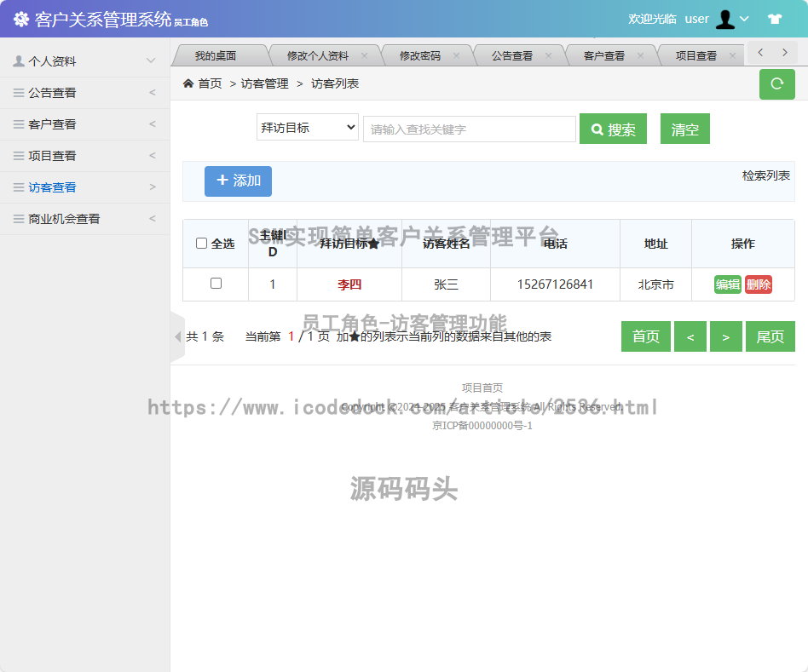The image size is (808, 672).
Task: Click 访客姓名 column header
Action: tap(447, 244)
